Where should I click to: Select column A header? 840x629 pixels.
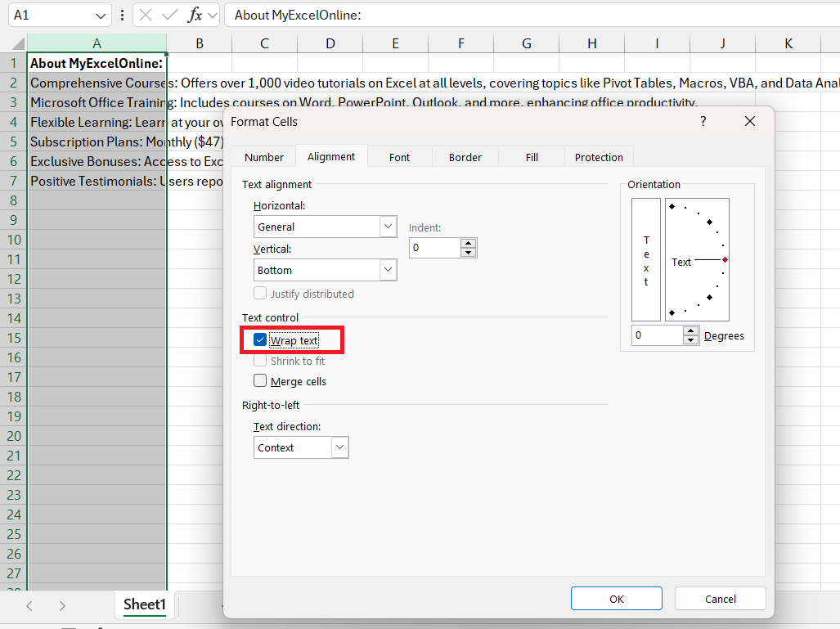coord(97,43)
